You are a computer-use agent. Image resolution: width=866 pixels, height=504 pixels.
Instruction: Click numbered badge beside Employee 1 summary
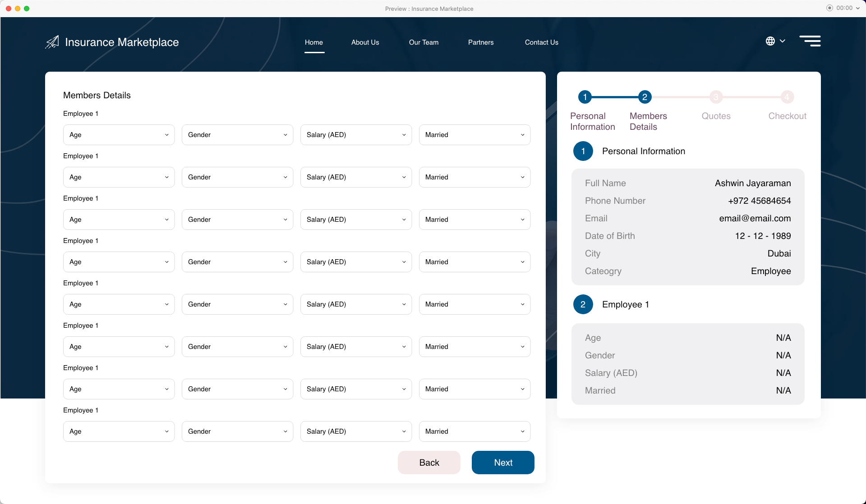coord(583,305)
